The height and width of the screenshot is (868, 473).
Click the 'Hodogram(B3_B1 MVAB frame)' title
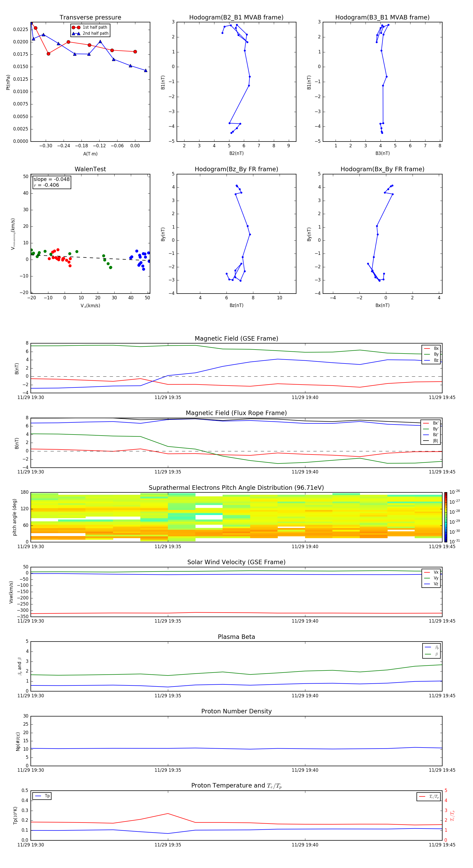click(382, 17)
